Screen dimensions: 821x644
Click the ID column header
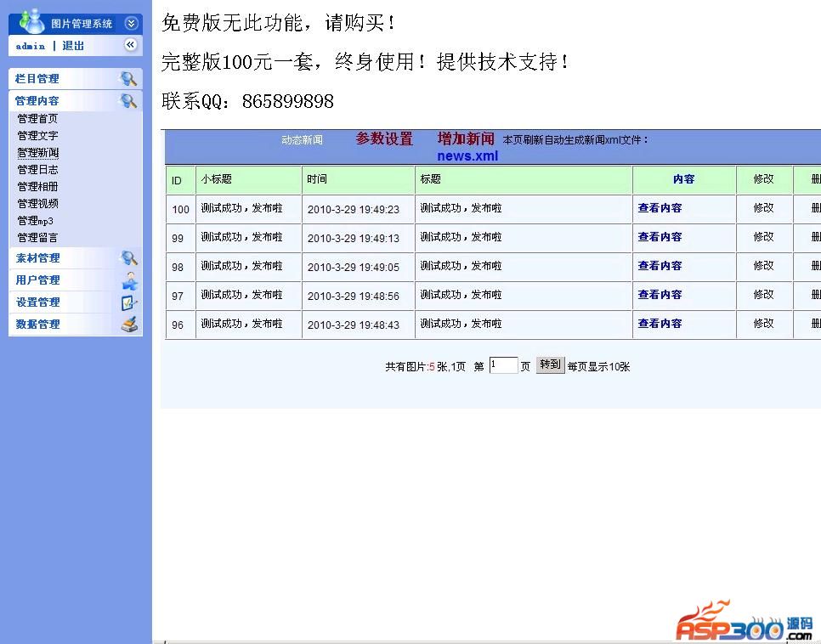coord(177,181)
